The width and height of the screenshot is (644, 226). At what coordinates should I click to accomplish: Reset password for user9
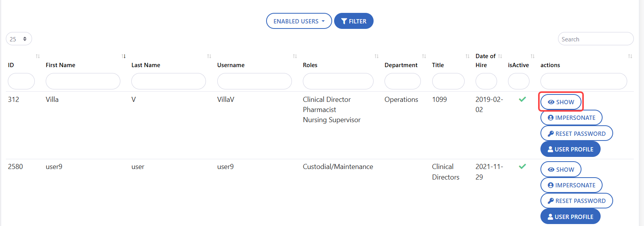point(576,201)
